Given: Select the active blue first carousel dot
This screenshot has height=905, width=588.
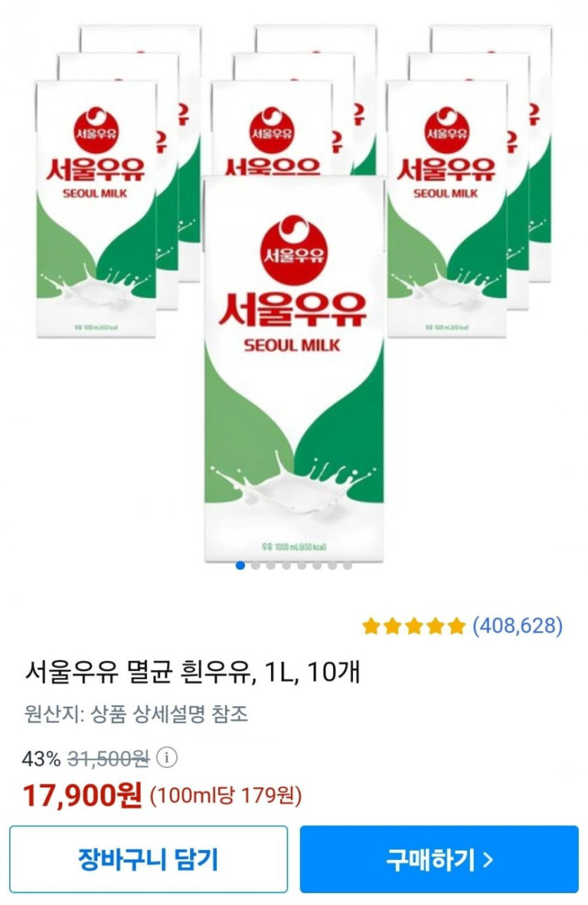Looking at the screenshot, I should (x=240, y=565).
